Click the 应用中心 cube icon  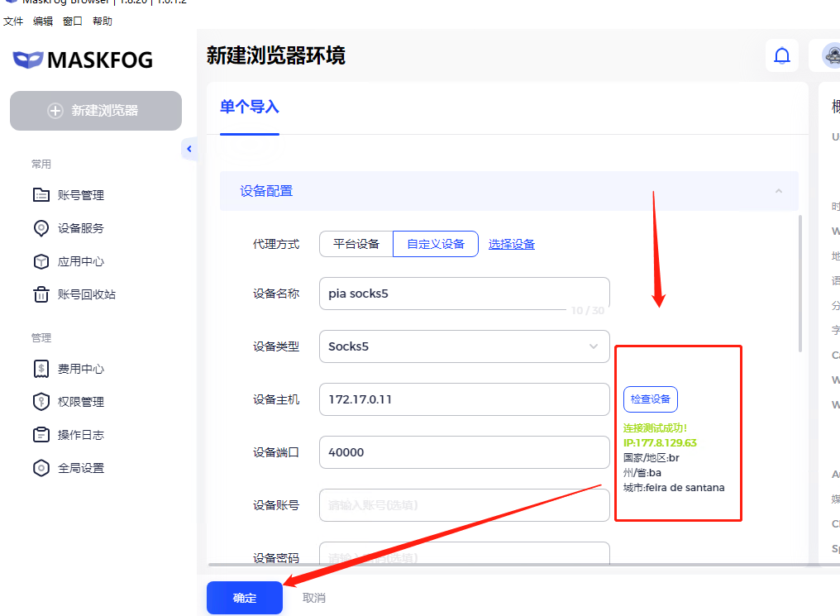(x=41, y=260)
